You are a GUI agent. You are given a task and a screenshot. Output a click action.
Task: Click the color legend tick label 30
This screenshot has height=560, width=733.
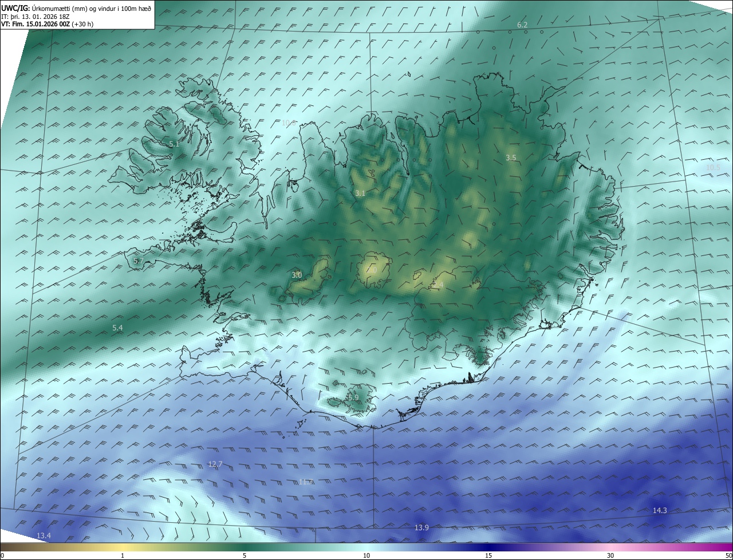tap(610, 555)
